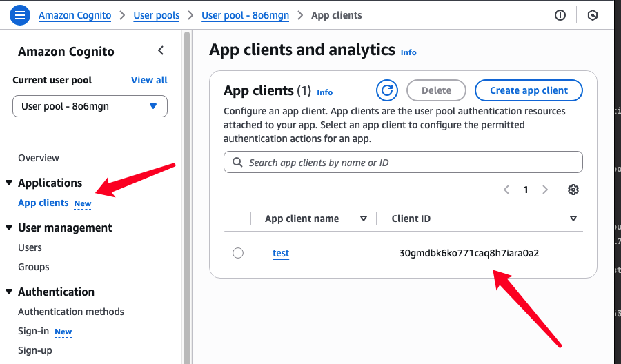Sort by Client ID column
Viewport: 621px width, 364px height.
[573, 219]
